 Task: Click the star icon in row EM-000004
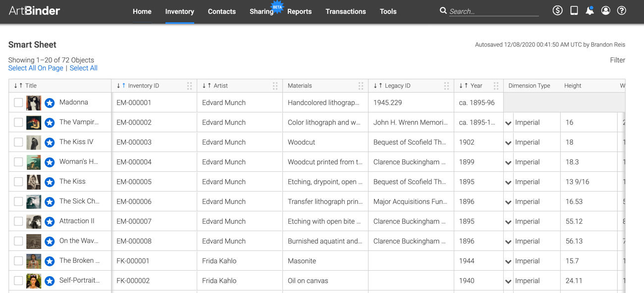point(50,162)
